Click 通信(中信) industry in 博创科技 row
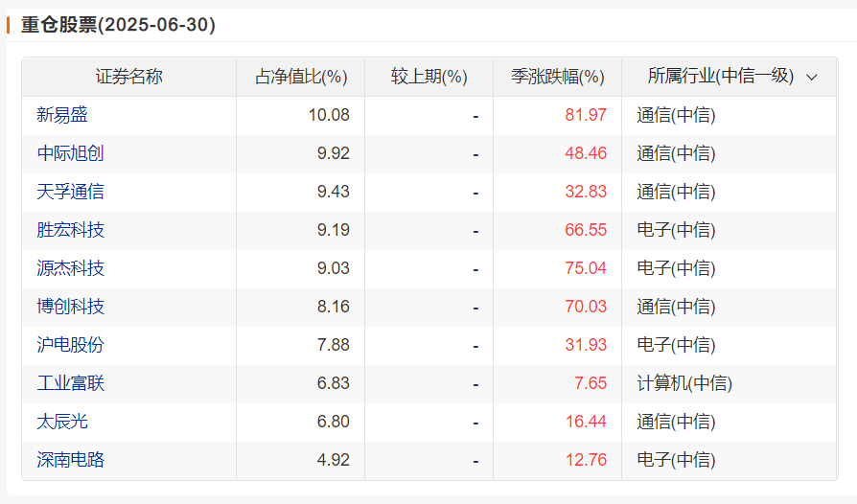 tap(676, 307)
